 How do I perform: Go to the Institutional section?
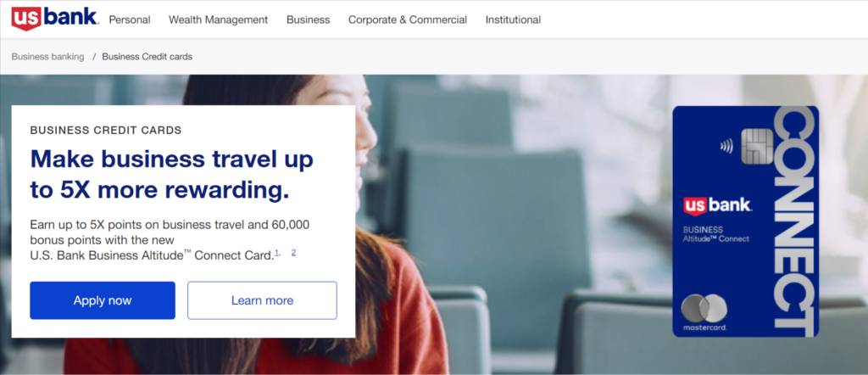pos(513,20)
